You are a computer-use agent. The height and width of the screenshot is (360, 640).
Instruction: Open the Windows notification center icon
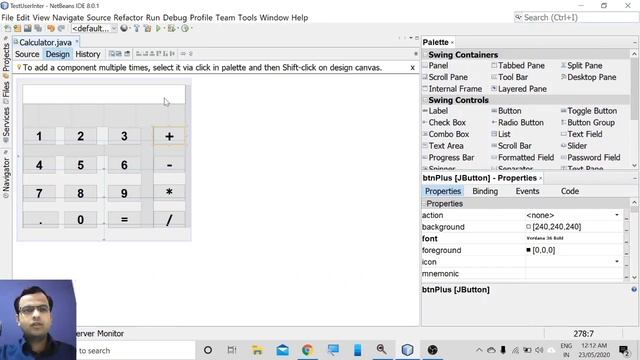tap(624, 350)
